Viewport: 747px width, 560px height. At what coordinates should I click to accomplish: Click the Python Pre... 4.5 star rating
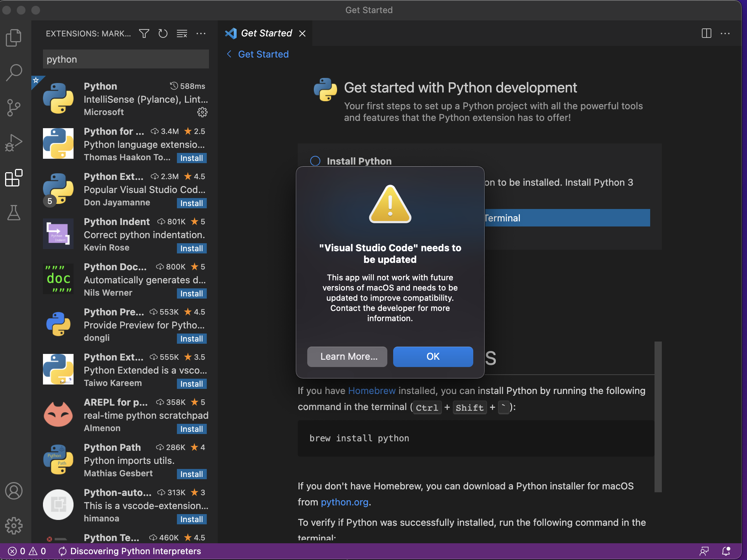195,312
